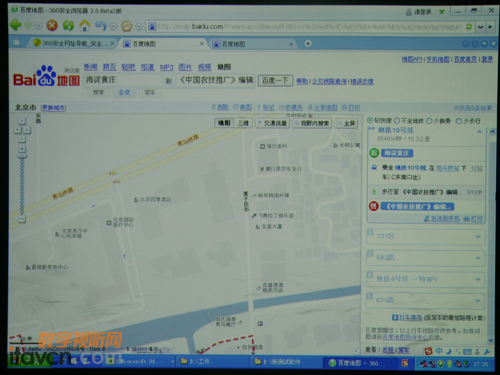The width and height of the screenshot is (500, 375).
Task: Click the 全屏 fullscreen map button
Action: pos(346,123)
